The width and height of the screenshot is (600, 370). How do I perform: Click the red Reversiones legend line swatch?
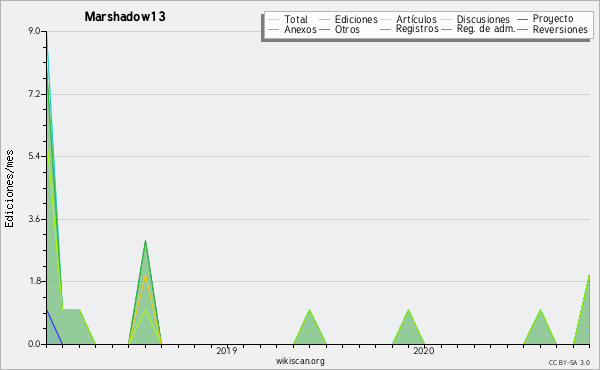[x=522, y=29]
